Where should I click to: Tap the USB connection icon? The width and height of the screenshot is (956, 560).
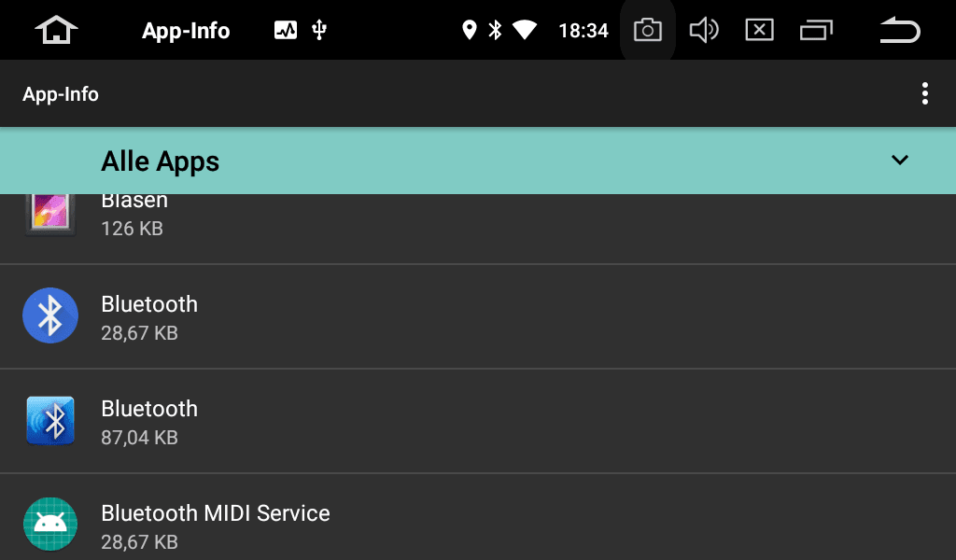tap(319, 30)
